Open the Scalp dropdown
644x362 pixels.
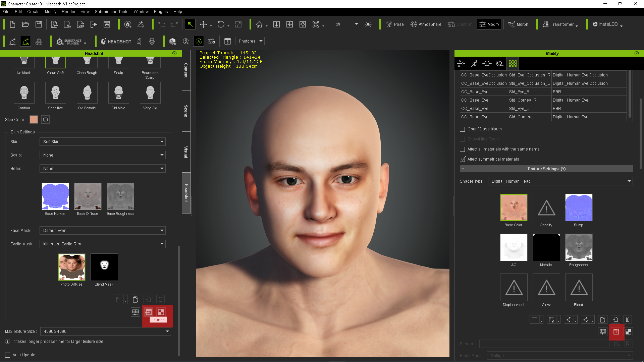[x=102, y=155]
